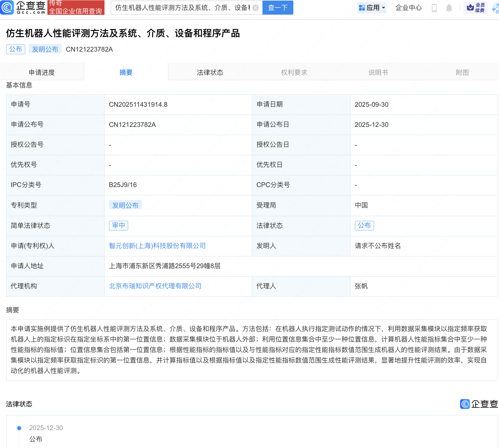Click the 企查查 watermark logo near 法律状态
The height and width of the screenshot is (448, 499).
click(x=479, y=404)
